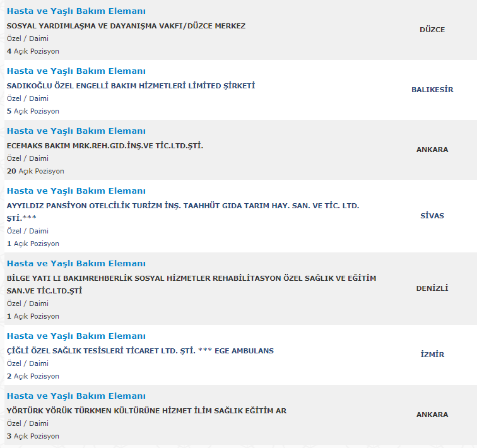Click the DÜZCE location label

[x=432, y=30]
